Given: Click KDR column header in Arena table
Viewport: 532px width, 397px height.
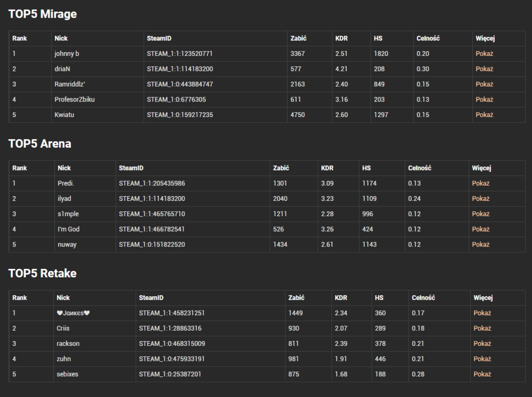Looking at the screenshot, I should 327,168.
